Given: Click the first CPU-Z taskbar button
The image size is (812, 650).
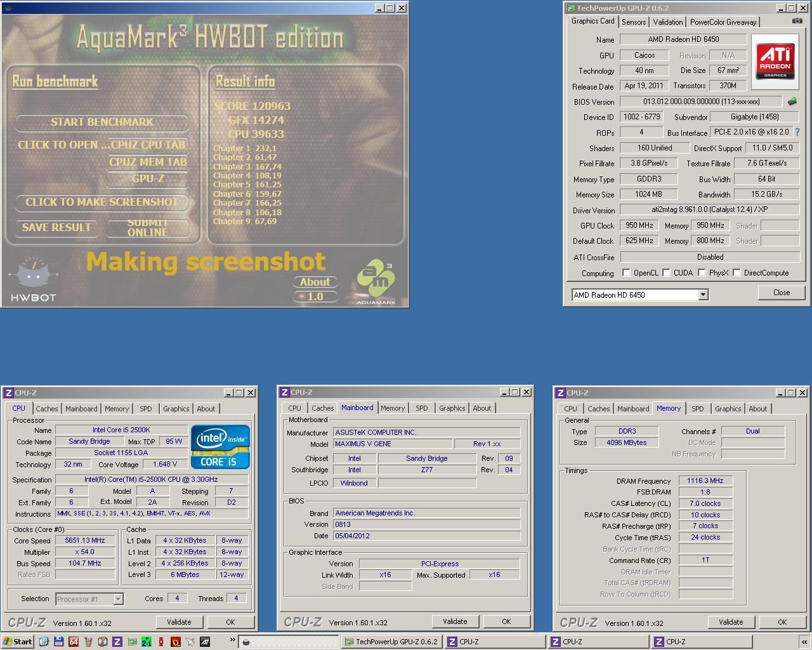Looking at the screenshot, I should click(x=495, y=642).
